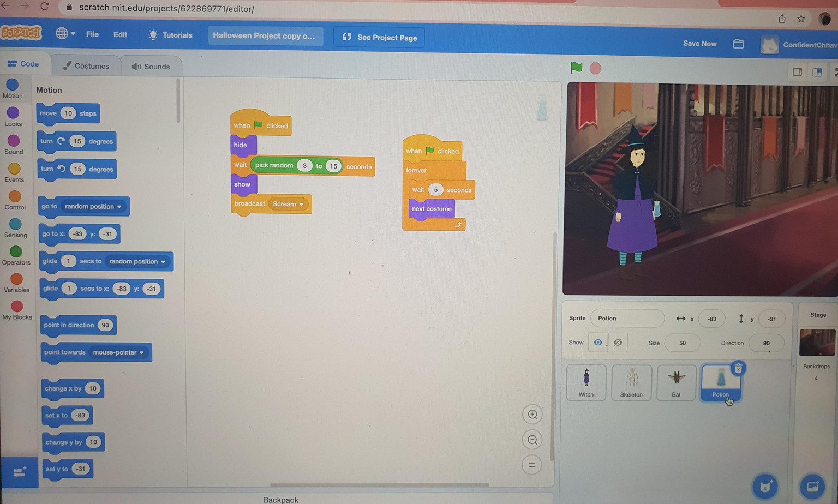Switch to small stage layout

797,72
